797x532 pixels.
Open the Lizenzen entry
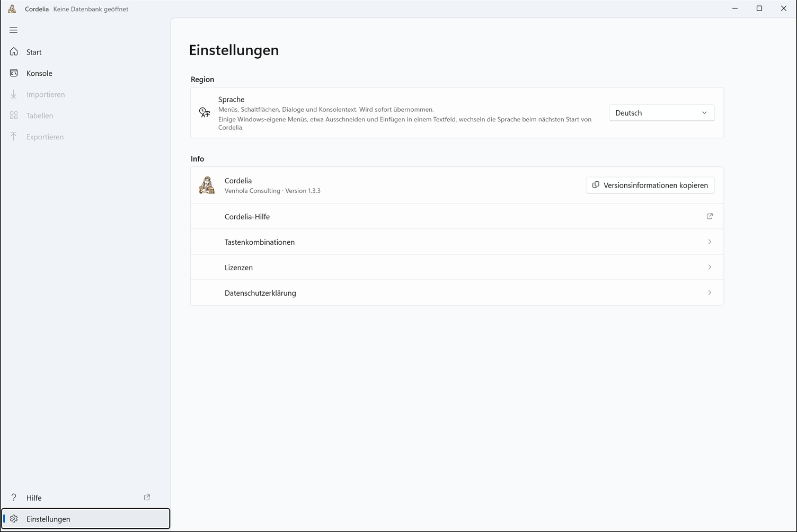click(x=457, y=267)
